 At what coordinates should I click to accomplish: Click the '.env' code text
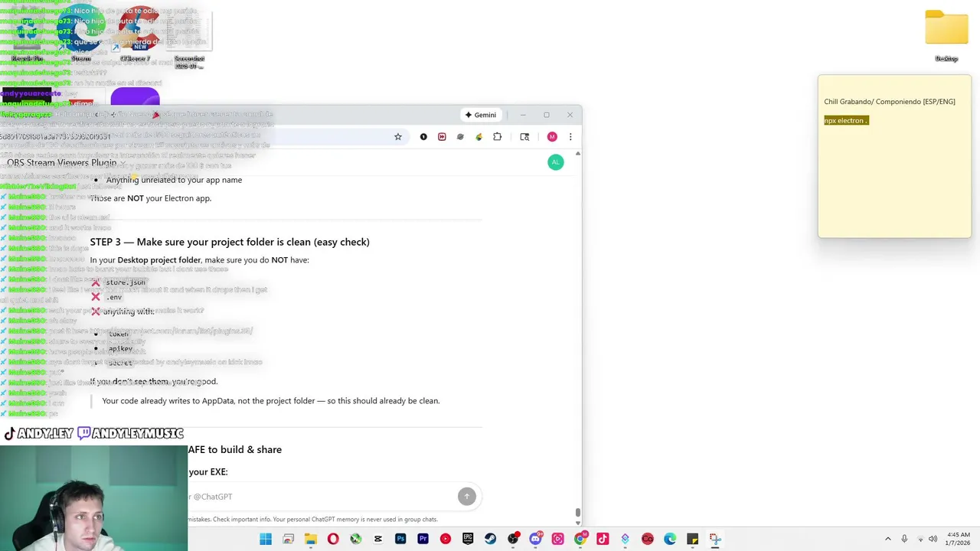click(x=114, y=297)
